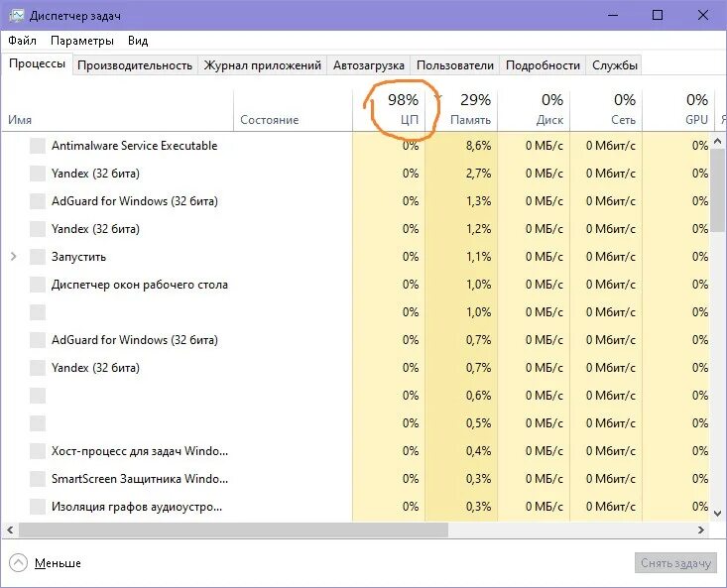Click the 0,5% memory value

click(x=478, y=423)
